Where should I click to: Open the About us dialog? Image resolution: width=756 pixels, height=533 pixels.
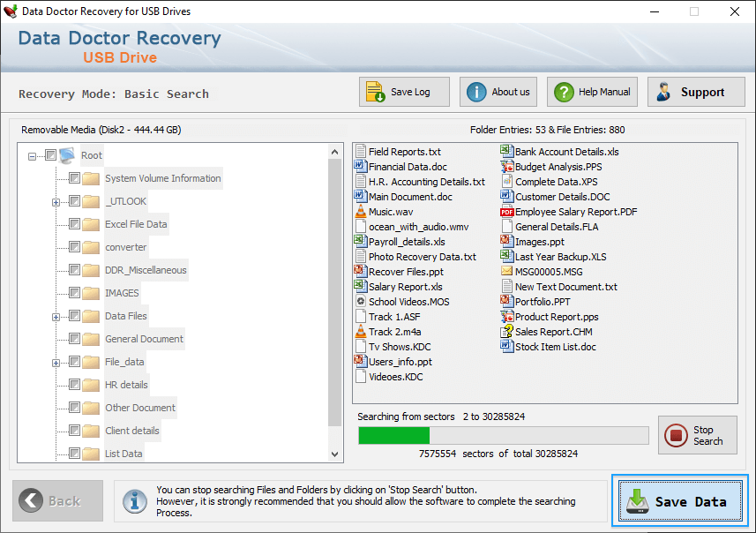tap(498, 92)
